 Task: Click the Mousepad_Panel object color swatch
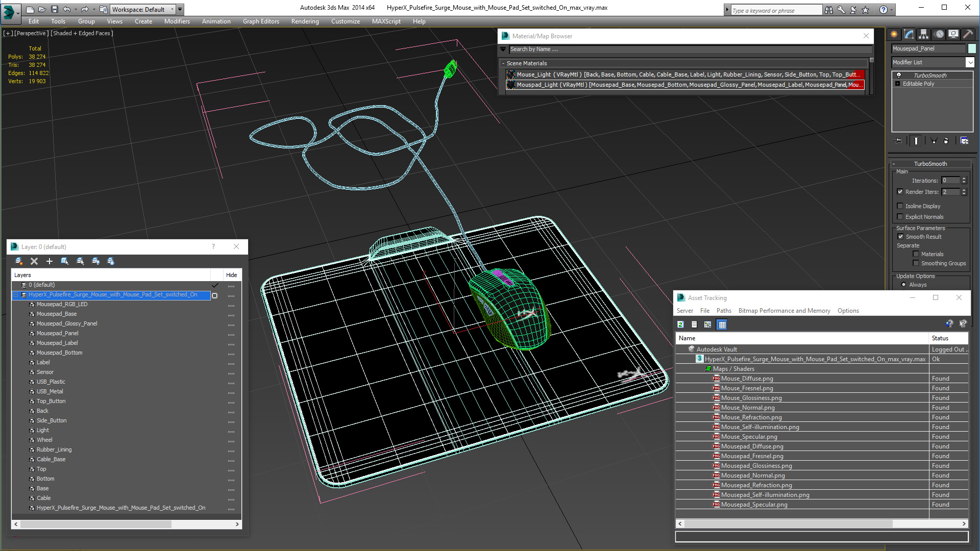(972, 48)
